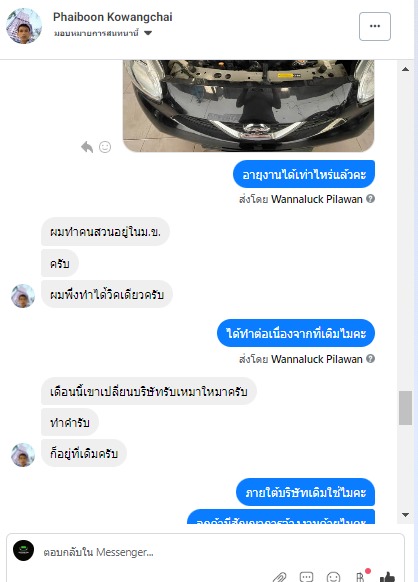Click Phaiboon's header profile picture
This screenshot has height=582, width=418.
pyautogui.click(x=24, y=26)
